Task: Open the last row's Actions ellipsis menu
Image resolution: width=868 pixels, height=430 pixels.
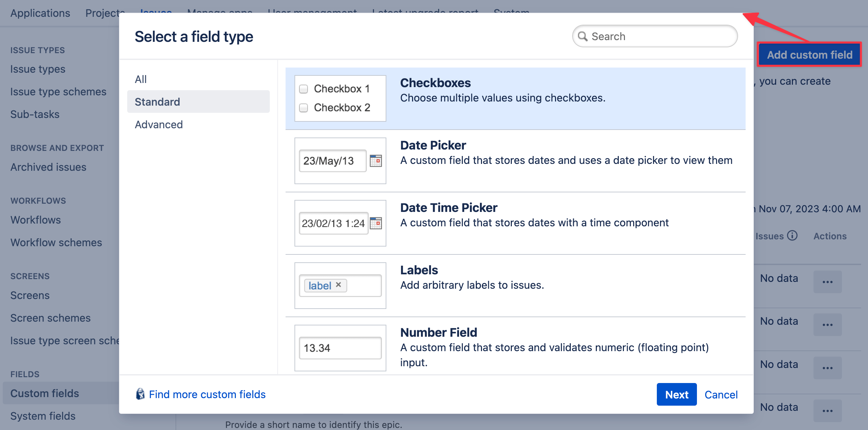Action: (827, 410)
